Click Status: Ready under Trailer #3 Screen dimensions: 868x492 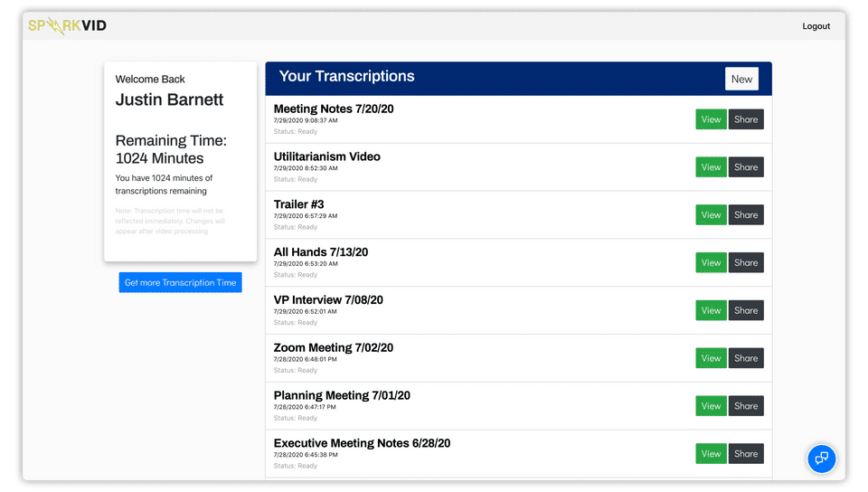(x=296, y=227)
